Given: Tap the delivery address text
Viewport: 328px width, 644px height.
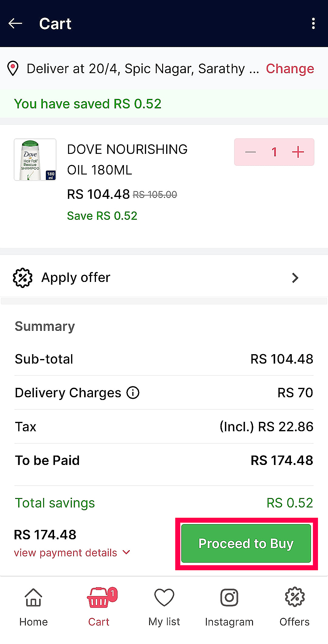Looking at the screenshot, I should point(143,69).
